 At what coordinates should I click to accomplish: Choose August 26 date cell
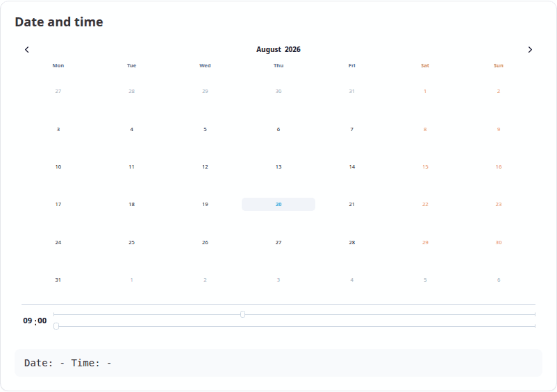pos(205,243)
